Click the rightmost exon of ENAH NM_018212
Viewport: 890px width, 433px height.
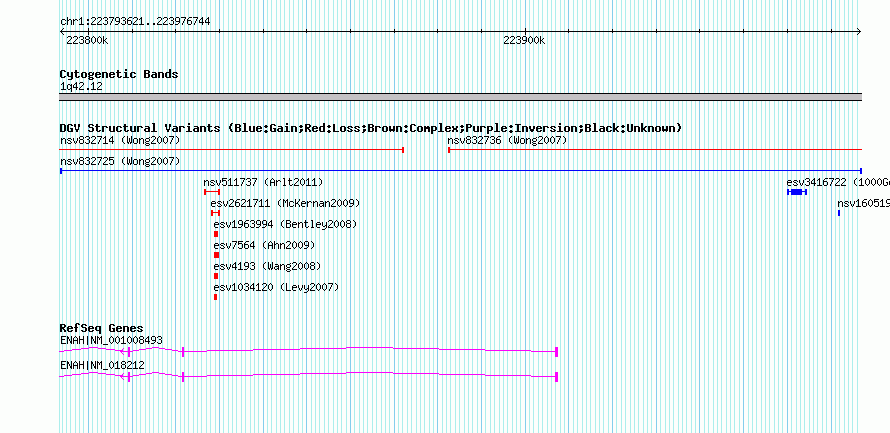[x=557, y=376]
